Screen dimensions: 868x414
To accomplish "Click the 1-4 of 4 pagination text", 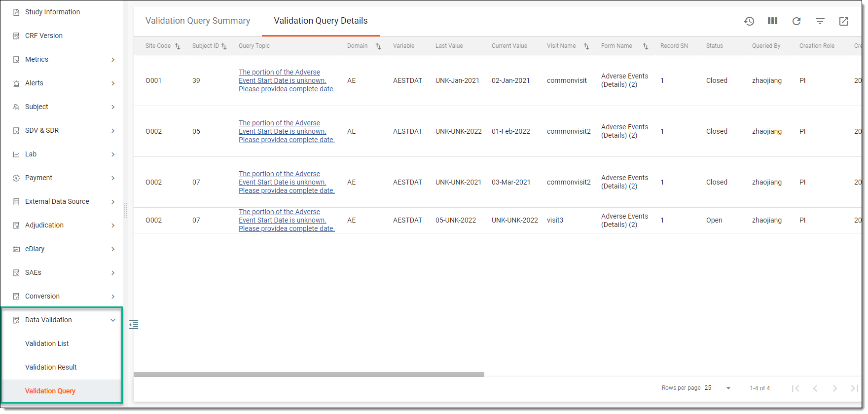I will pos(759,388).
